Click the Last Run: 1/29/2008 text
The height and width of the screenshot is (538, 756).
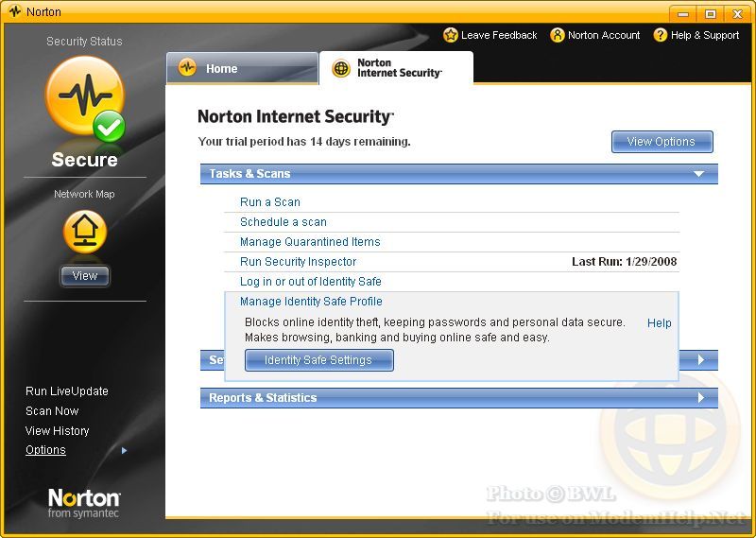click(x=625, y=262)
